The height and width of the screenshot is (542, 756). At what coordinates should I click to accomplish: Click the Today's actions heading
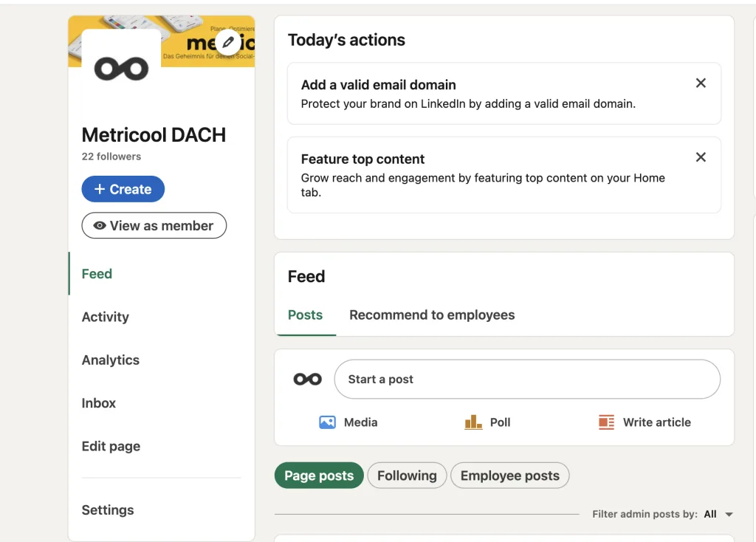[x=347, y=40]
